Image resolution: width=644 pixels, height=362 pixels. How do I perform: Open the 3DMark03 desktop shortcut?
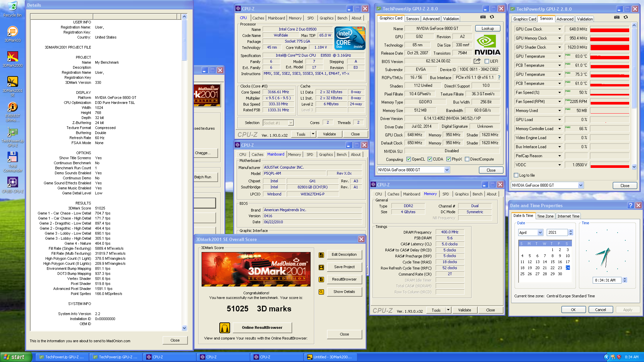[12, 34]
